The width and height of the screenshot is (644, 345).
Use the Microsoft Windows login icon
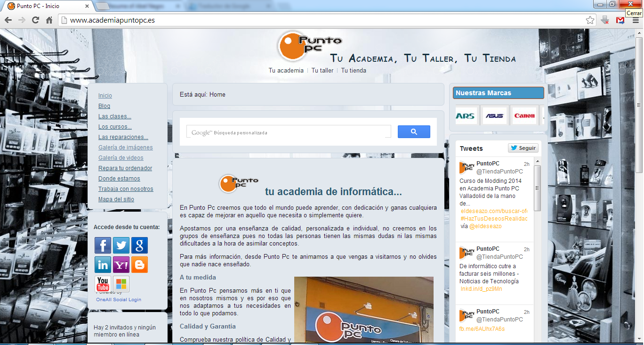[121, 284]
